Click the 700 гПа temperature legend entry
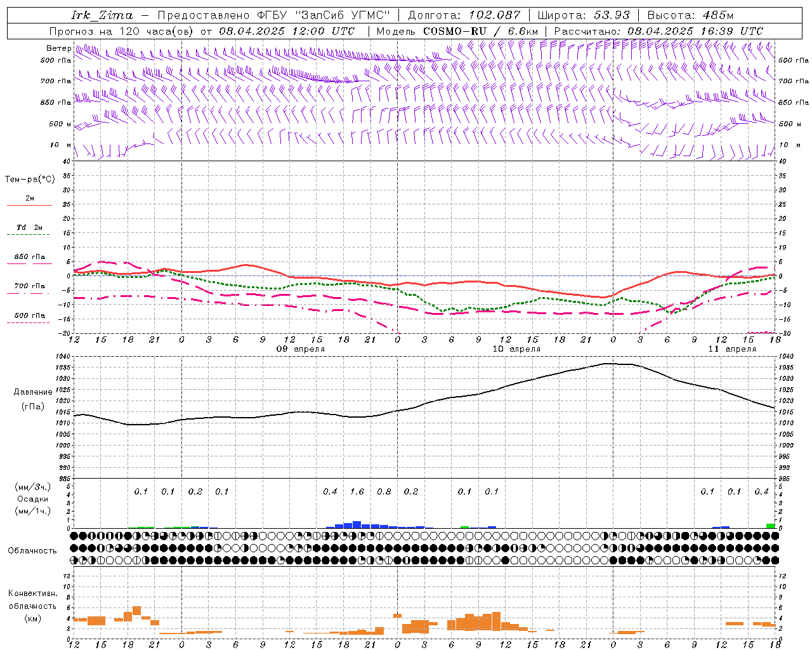 click(x=29, y=286)
